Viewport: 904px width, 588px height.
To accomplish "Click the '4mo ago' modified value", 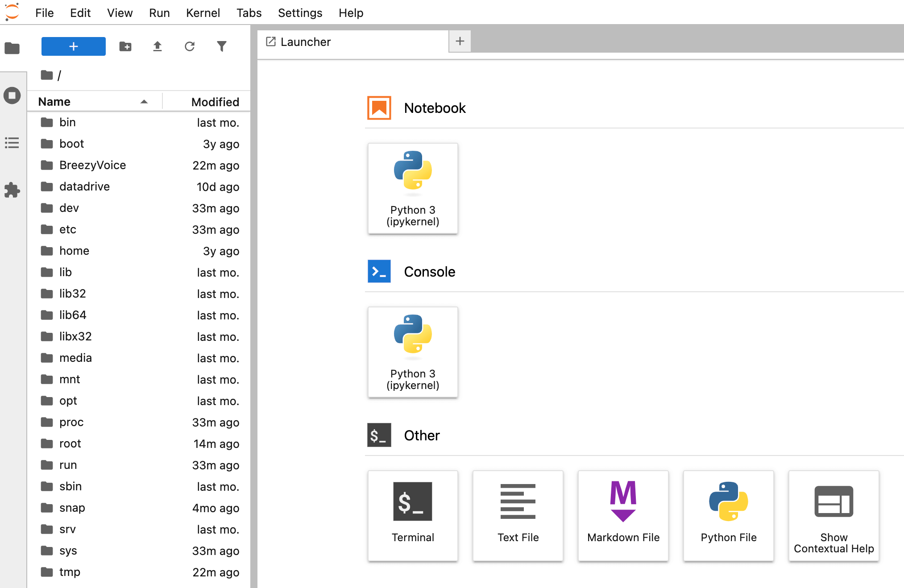I will [216, 508].
